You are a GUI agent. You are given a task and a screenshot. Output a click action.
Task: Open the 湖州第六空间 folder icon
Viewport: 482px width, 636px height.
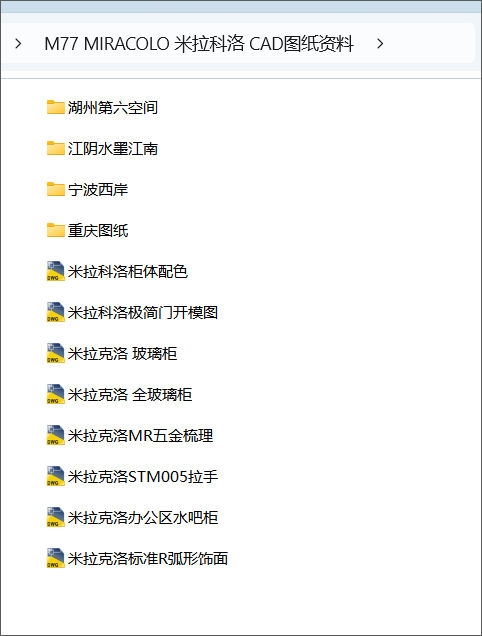pos(56,107)
